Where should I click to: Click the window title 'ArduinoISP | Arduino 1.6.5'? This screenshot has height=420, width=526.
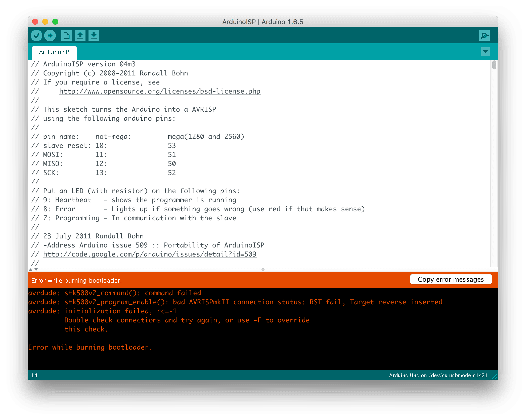[x=263, y=22]
